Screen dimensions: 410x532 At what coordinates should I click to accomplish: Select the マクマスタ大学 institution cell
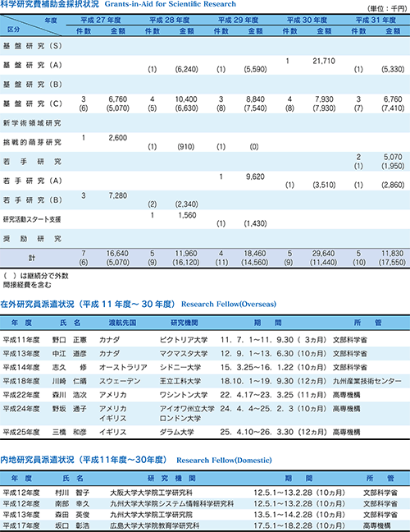click(184, 354)
